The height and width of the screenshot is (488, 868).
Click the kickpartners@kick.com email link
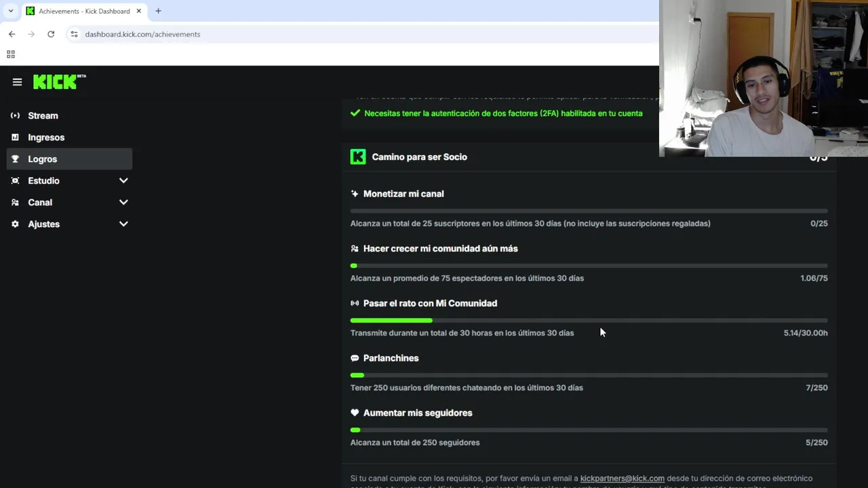pyautogui.click(x=622, y=479)
